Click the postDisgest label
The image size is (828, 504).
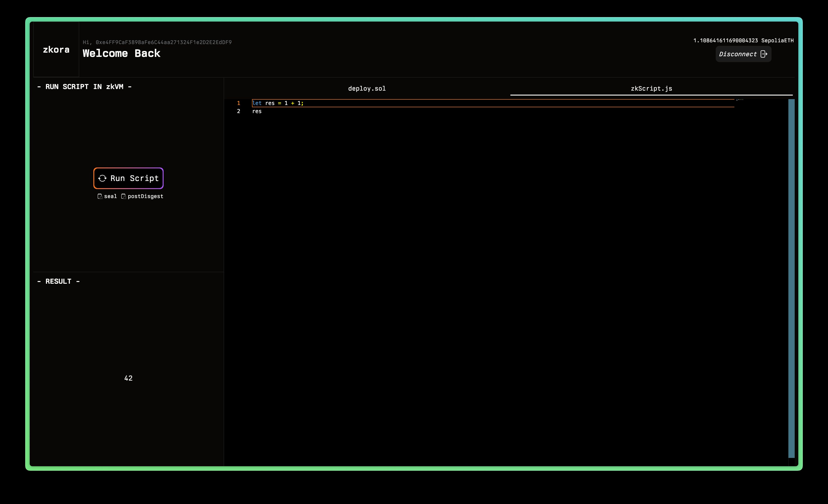pos(146,196)
